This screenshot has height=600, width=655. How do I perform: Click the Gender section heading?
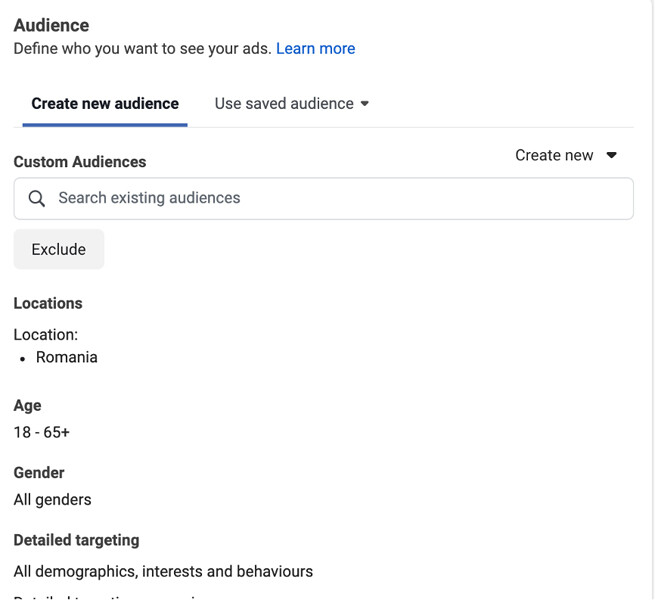[39, 472]
